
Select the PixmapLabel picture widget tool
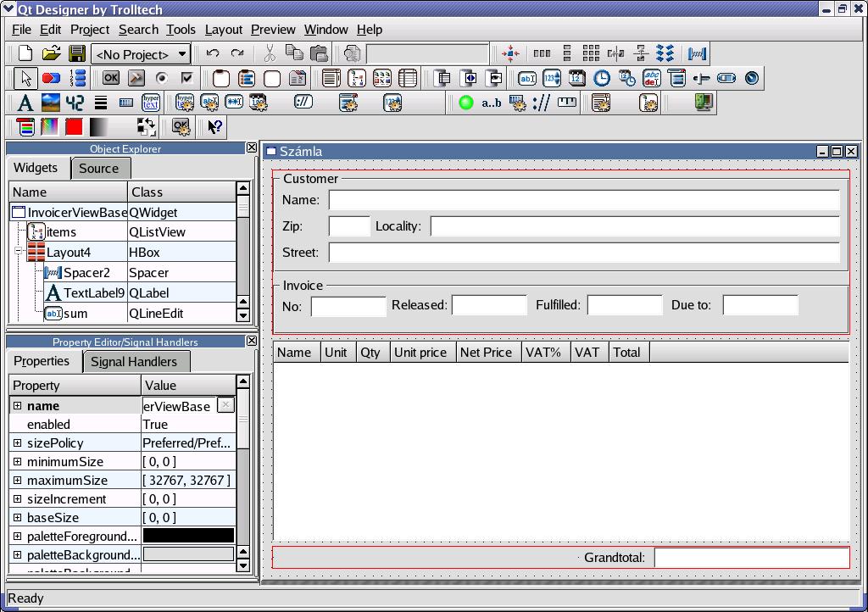tap(50, 103)
